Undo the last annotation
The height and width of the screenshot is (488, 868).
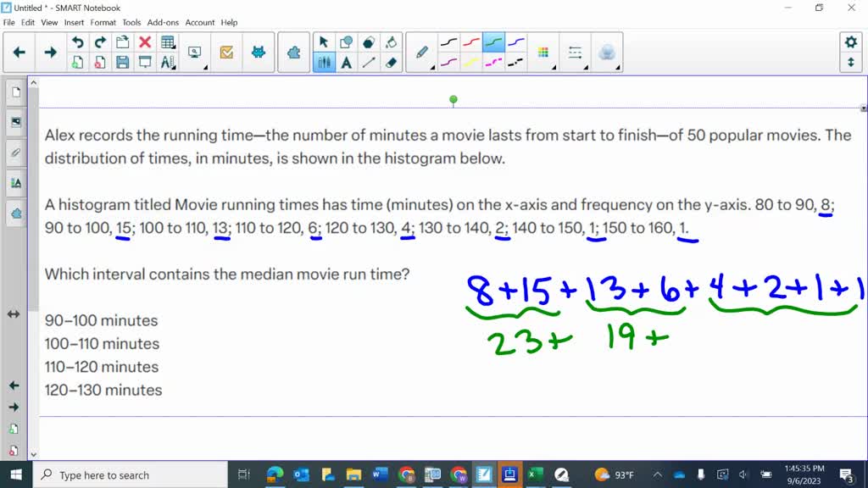coord(78,40)
